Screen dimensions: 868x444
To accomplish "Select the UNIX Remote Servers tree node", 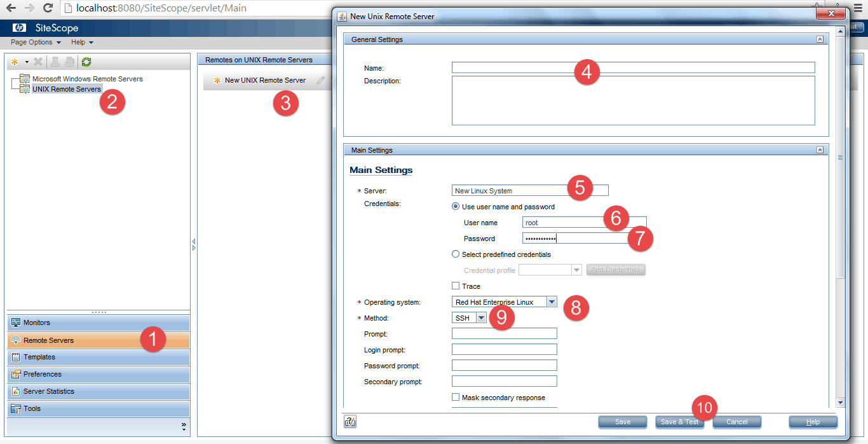I will click(67, 89).
